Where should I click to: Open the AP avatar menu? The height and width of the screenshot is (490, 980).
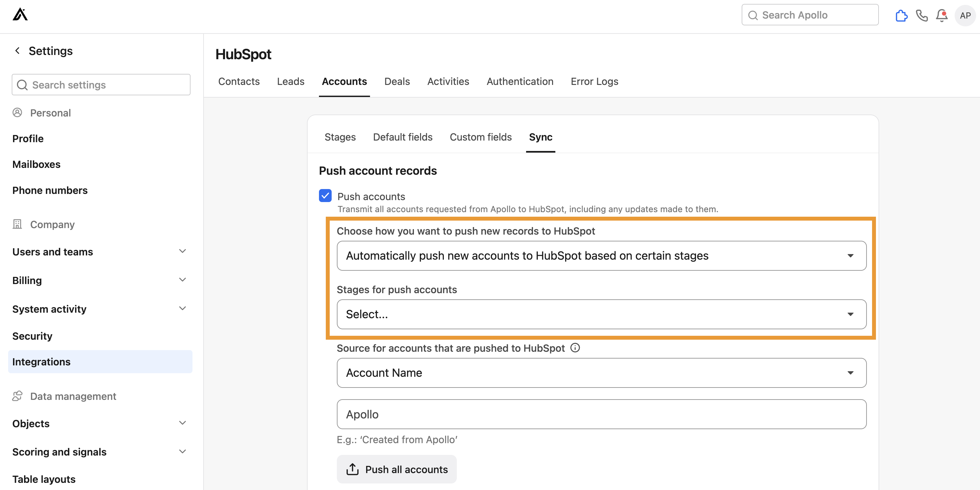[x=965, y=16]
